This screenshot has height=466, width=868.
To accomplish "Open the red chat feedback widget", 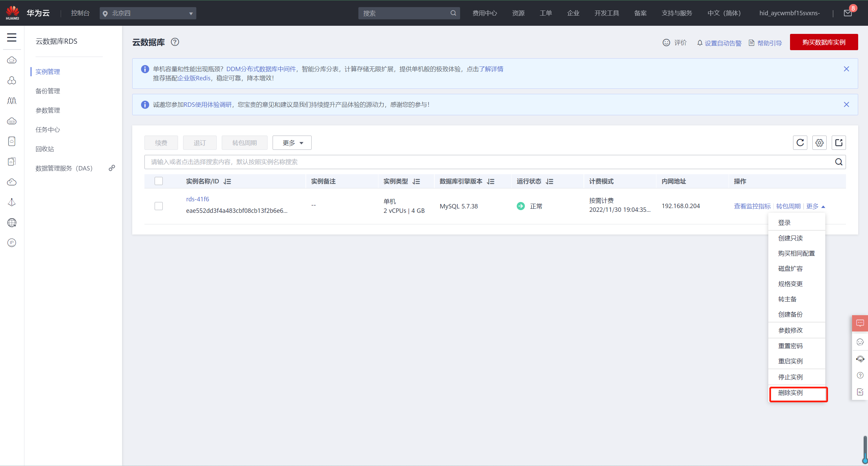I will point(860,323).
